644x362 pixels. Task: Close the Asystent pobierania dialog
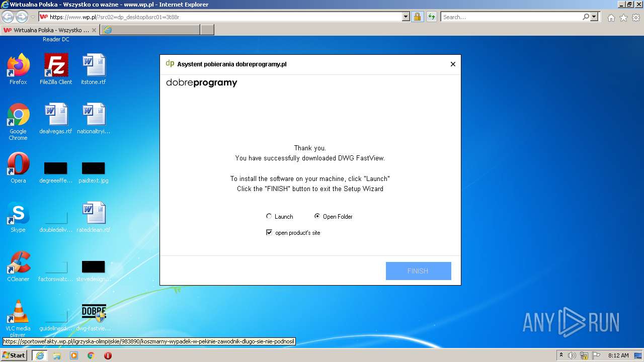453,64
